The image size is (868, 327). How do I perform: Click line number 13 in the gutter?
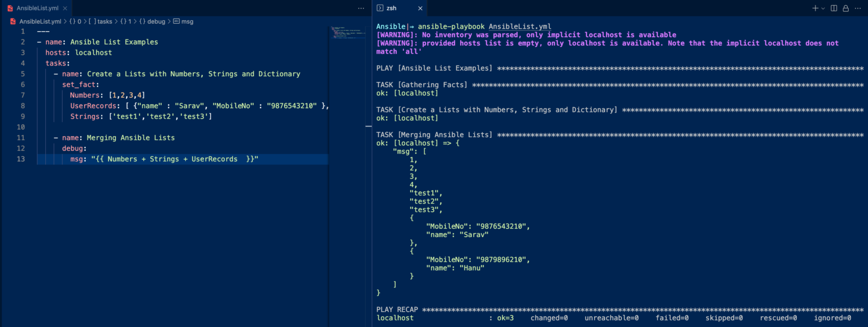(x=21, y=159)
